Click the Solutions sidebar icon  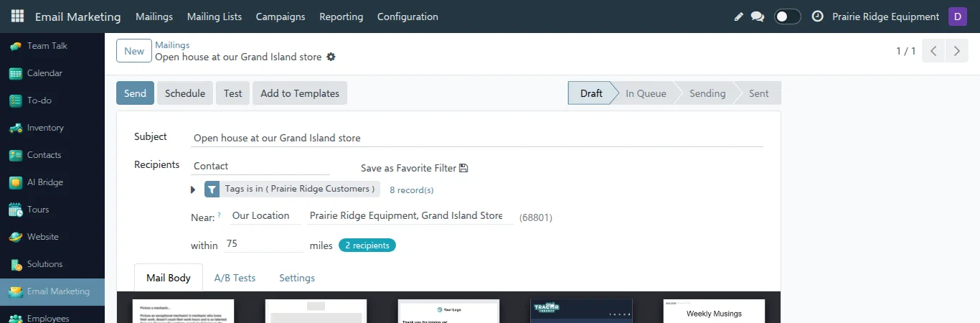(x=15, y=264)
